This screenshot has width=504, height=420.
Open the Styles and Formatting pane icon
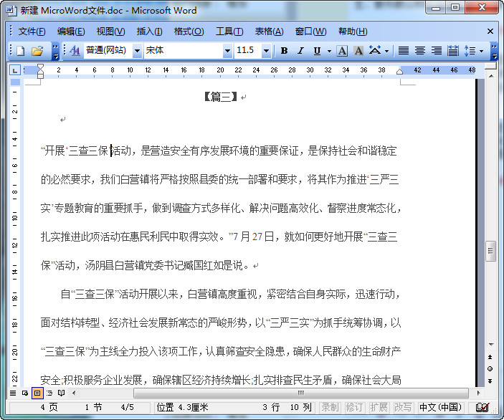pos(75,50)
